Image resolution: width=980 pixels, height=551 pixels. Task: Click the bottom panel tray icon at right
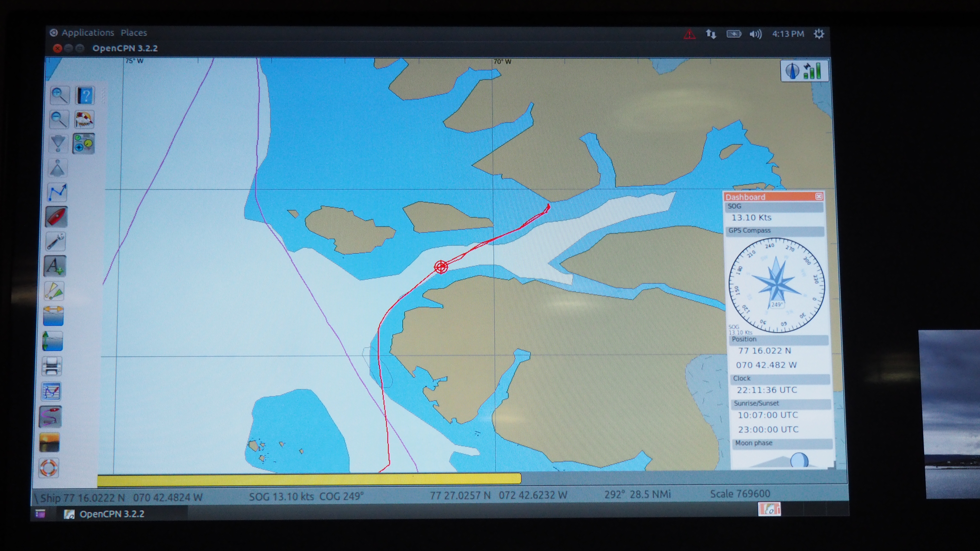(769, 509)
